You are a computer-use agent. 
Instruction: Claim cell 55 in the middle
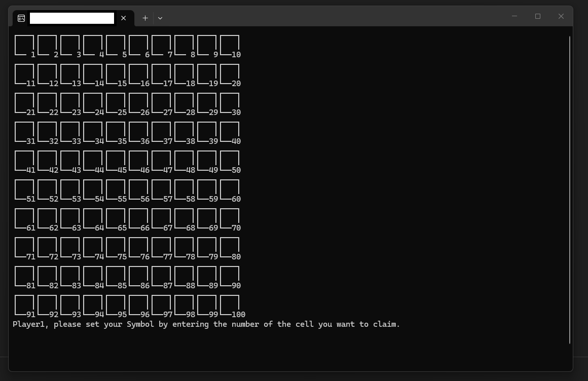[x=116, y=189]
